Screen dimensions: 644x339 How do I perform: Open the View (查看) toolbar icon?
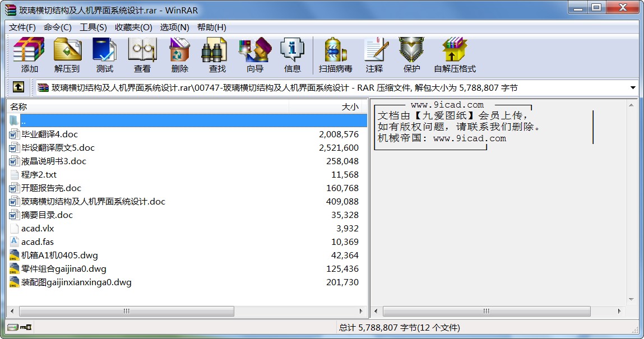[142, 50]
